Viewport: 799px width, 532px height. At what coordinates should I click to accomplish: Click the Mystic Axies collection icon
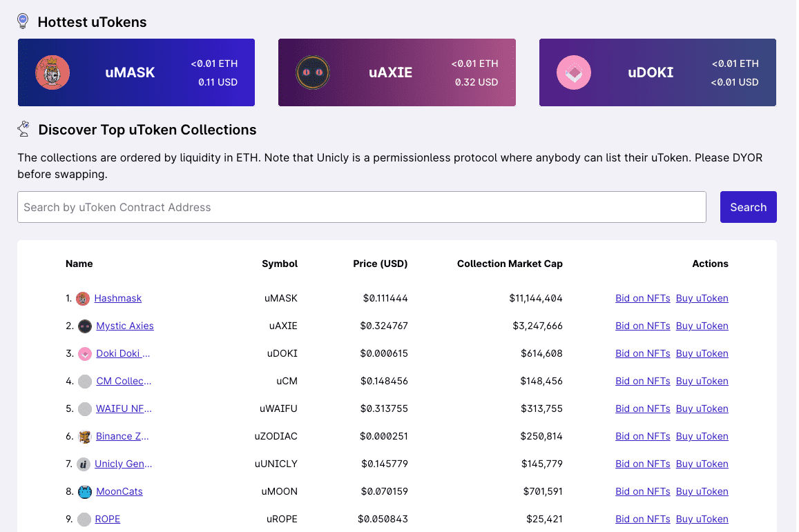tap(84, 326)
